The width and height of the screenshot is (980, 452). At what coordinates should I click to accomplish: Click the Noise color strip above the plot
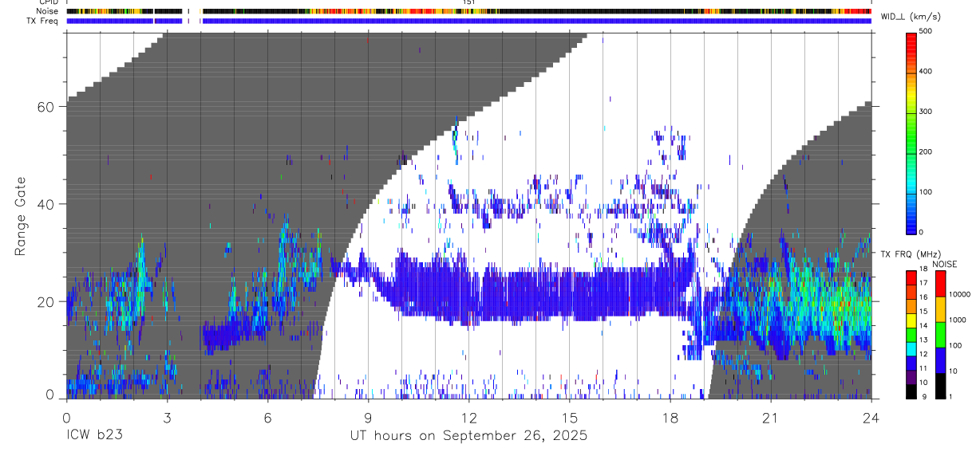tap(468, 11)
